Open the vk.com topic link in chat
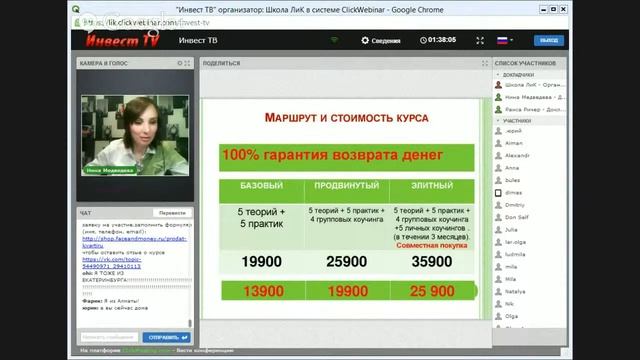Viewport: 640px width, 360px height. [x=111, y=263]
